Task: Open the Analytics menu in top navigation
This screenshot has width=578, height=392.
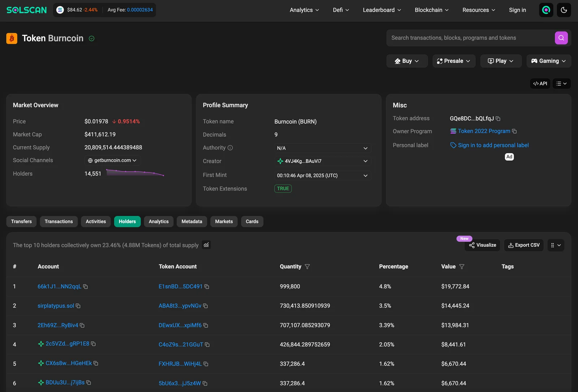Action: point(304,10)
